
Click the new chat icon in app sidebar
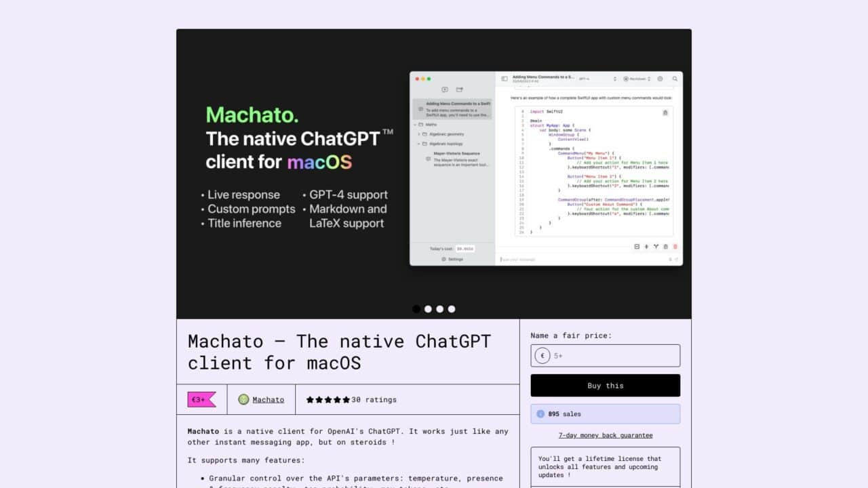(x=445, y=89)
